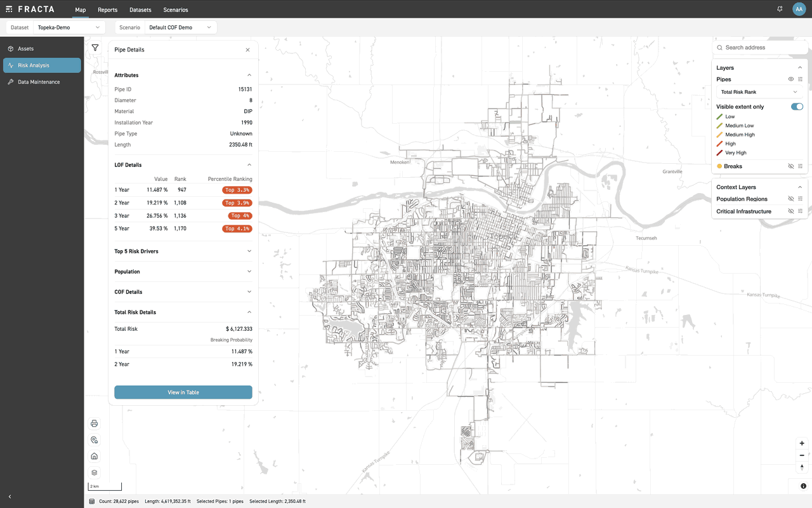This screenshot has height=508, width=812.
Task: Open Breaks layer legend settings icon
Action: [x=801, y=166]
